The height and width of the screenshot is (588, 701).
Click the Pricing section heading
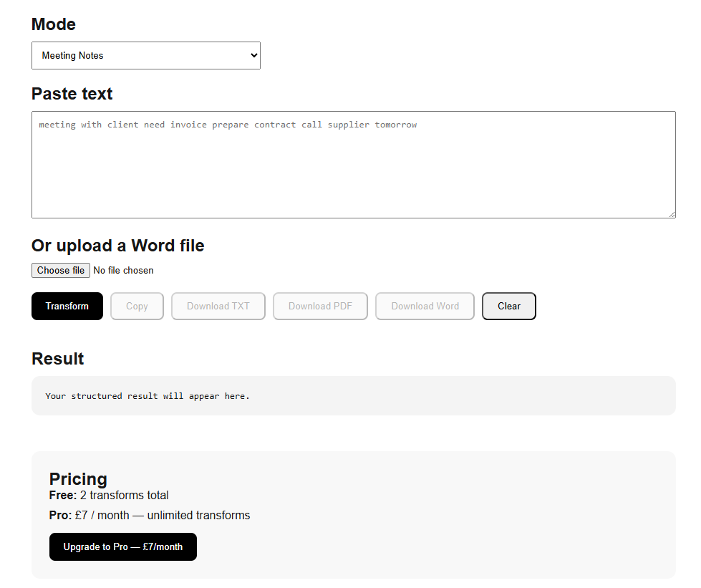(78, 478)
